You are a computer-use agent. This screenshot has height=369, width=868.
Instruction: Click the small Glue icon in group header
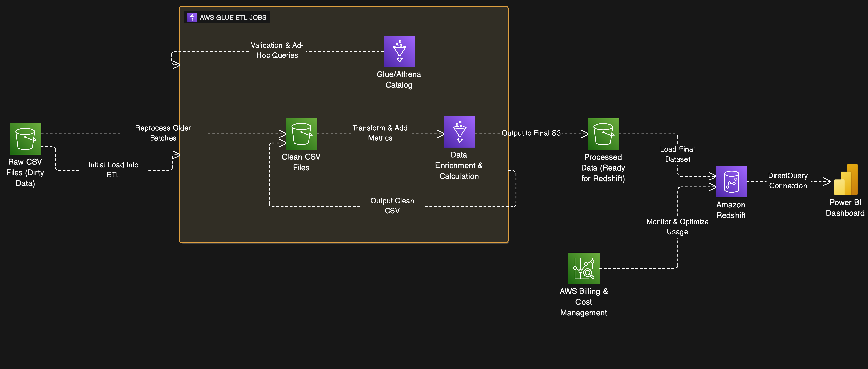(192, 18)
